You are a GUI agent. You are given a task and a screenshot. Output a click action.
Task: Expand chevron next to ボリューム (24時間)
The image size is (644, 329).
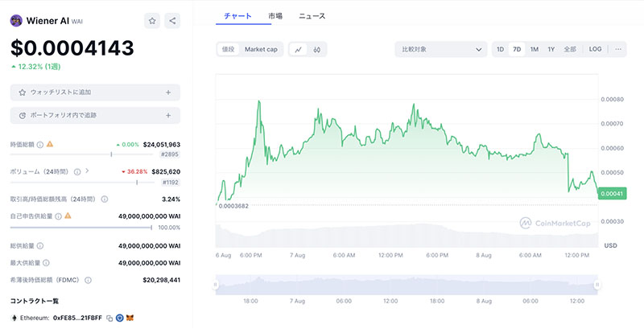tap(87, 171)
